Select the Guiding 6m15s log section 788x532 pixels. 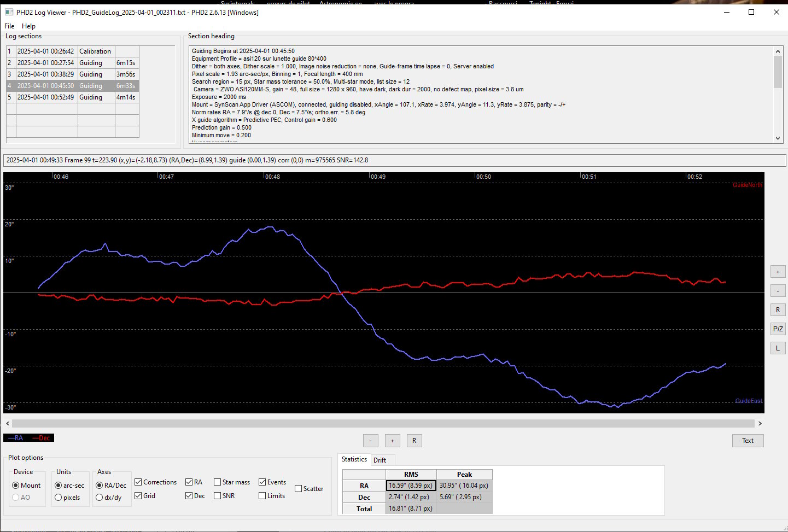pyautogui.click(x=73, y=63)
